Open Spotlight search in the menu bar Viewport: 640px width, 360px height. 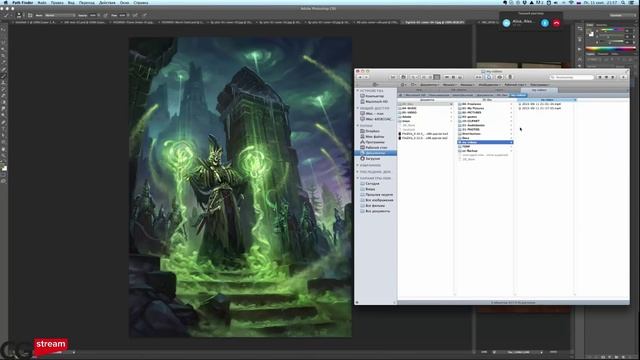(623, 2)
